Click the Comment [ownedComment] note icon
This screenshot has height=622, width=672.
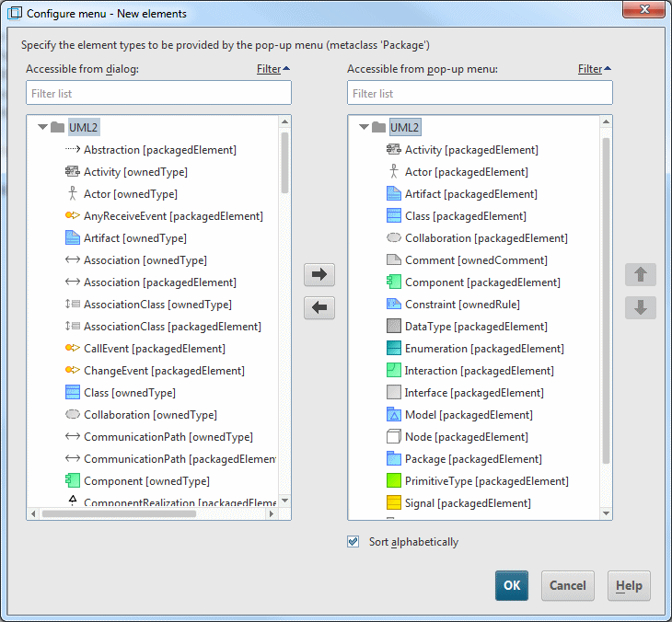tap(394, 259)
